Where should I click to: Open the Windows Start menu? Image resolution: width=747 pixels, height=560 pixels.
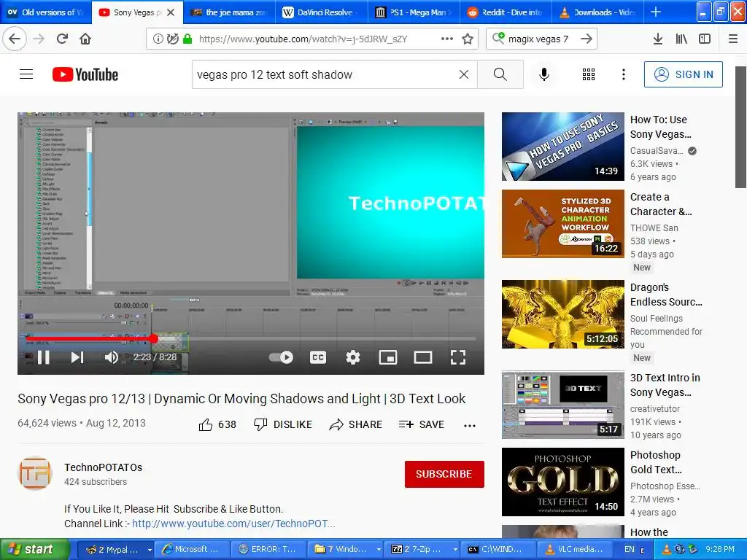click(34, 549)
